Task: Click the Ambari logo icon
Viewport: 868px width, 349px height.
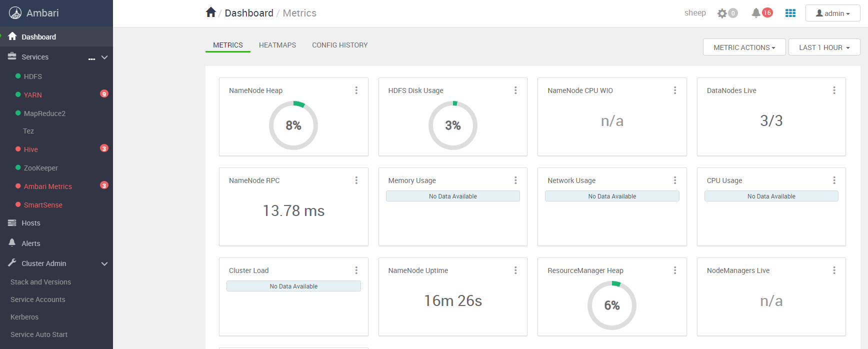Action: (x=15, y=13)
